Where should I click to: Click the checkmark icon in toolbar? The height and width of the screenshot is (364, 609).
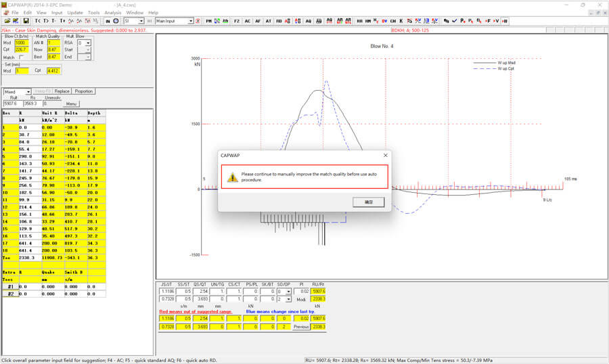coord(454,21)
